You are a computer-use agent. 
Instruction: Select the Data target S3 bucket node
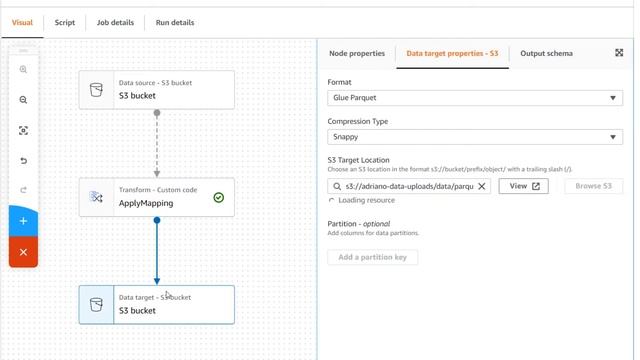click(x=157, y=304)
